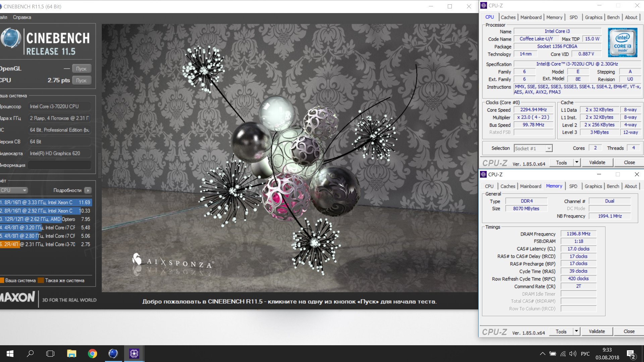644x362 pixels.
Task: Open the Справка menu in Cinebench
Action: coord(22,17)
